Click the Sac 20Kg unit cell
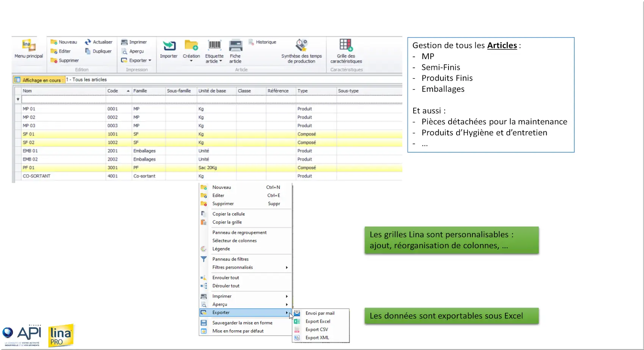This screenshot has height=350, width=644. (x=217, y=168)
